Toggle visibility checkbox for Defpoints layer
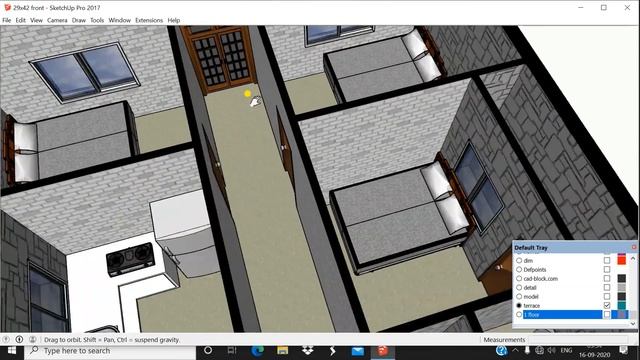The height and width of the screenshot is (360, 640). [607, 269]
